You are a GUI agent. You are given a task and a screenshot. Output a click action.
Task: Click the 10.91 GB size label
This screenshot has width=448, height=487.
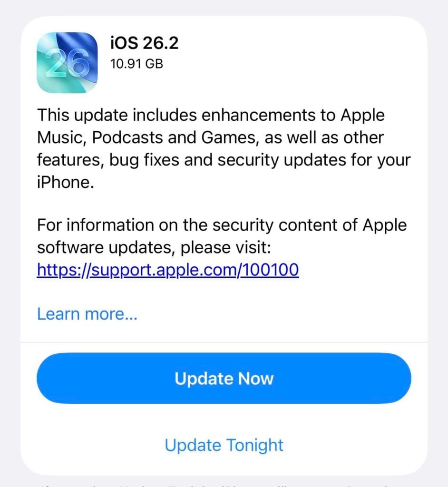pyautogui.click(x=136, y=64)
